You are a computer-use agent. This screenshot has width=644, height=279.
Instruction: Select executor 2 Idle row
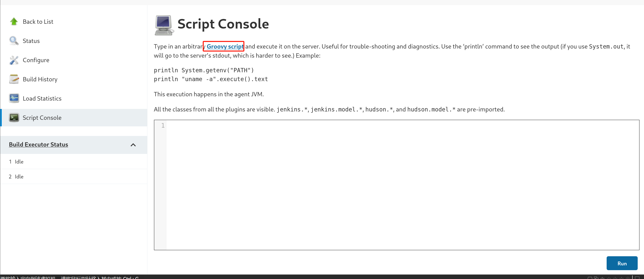[74, 177]
